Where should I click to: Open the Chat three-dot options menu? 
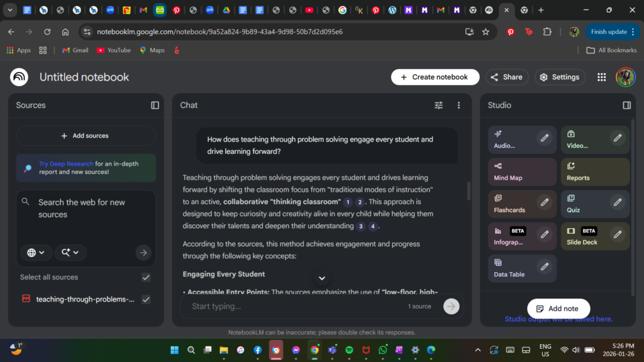click(458, 106)
